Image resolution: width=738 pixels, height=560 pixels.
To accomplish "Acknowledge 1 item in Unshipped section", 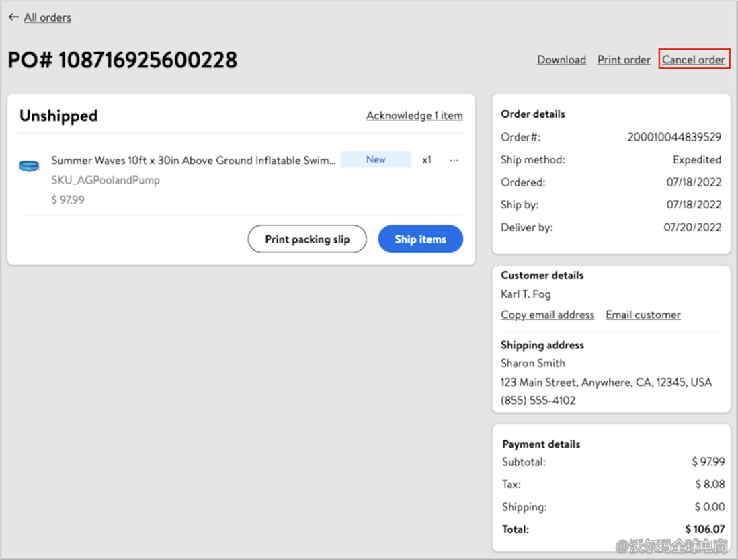I will [414, 116].
